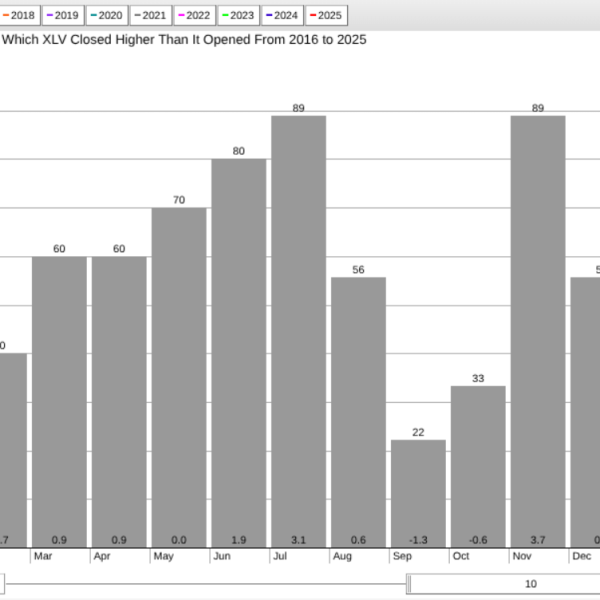Click the chart title mentioning XLV
Screen dimensions: 600x600
[x=184, y=39]
